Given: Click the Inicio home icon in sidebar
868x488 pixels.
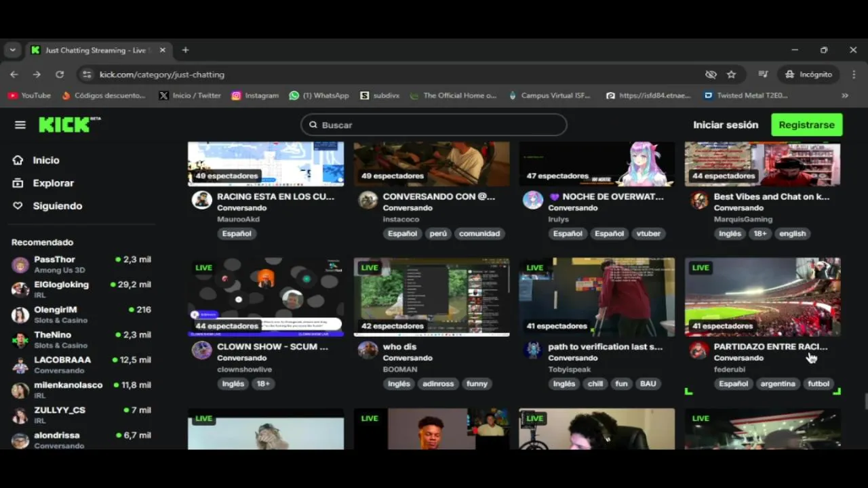Looking at the screenshot, I should (x=18, y=160).
